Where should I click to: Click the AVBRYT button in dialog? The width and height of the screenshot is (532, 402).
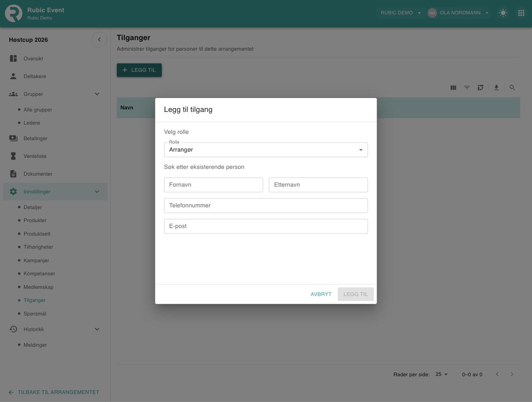[321, 294]
